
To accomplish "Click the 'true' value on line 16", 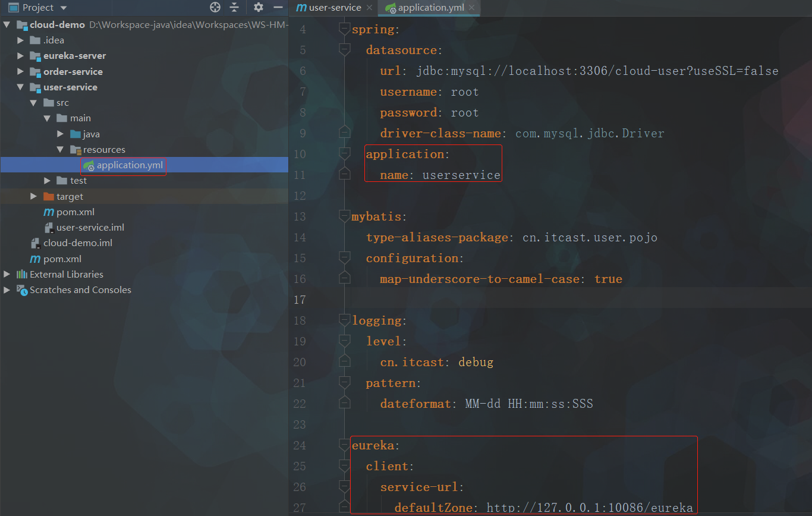I will 608,279.
